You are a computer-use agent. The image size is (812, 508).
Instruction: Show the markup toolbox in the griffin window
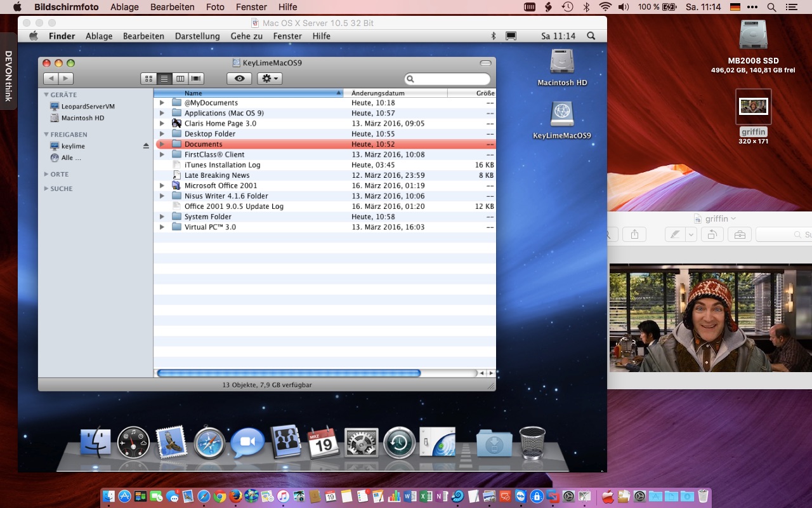coord(739,234)
